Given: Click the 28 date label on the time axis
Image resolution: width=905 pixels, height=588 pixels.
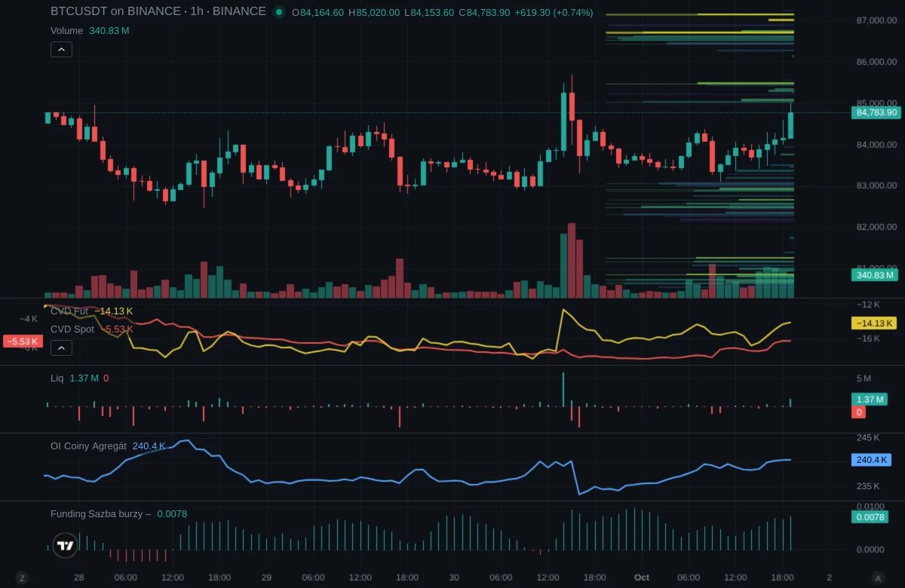Looking at the screenshot, I should click(x=78, y=577).
